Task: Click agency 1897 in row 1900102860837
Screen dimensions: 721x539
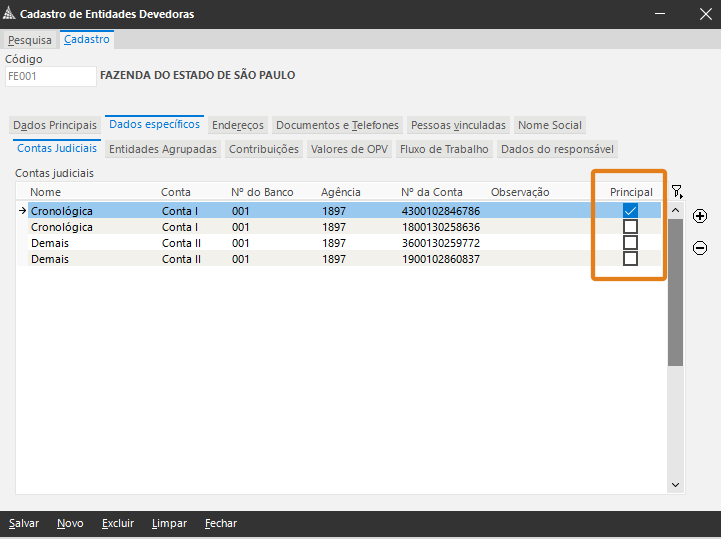Action: [x=334, y=259]
